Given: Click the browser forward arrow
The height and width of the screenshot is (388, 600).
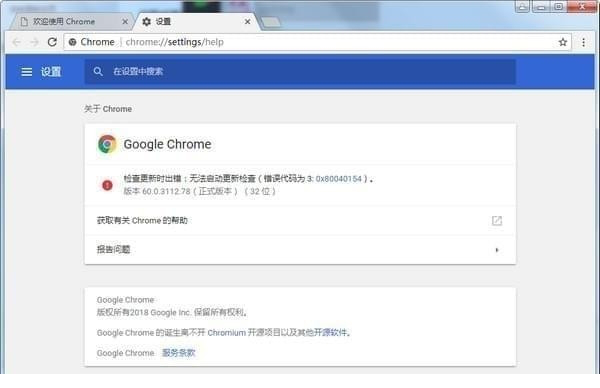Looking at the screenshot, I should pos(34,42).
